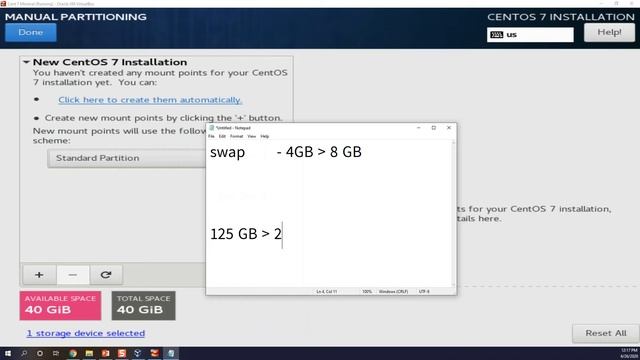Open Notepad Edit menu

click(222, 136)
